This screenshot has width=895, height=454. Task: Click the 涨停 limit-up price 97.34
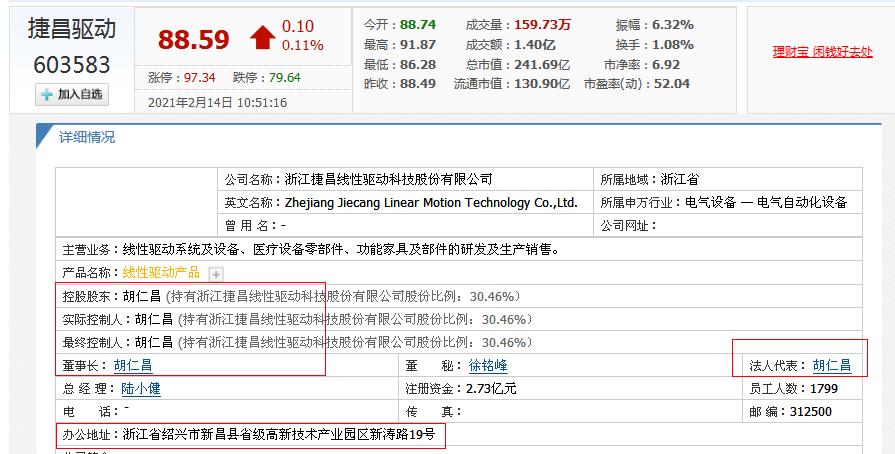click(199, 78)
